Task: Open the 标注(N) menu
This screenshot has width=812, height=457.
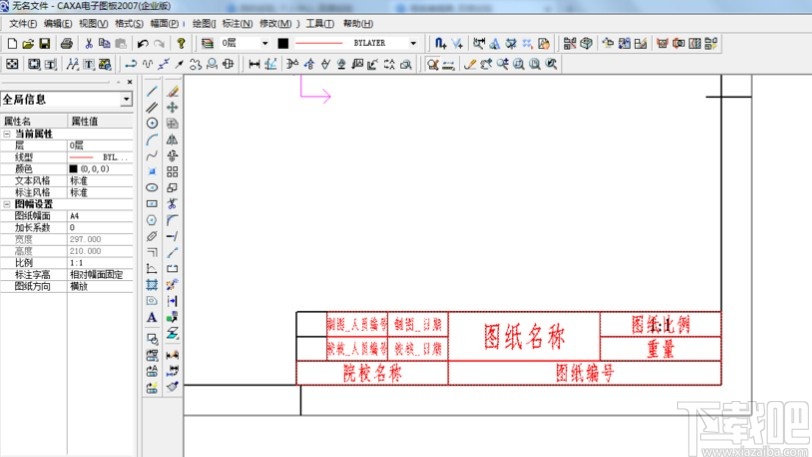Action: click(x=237, y=24)
